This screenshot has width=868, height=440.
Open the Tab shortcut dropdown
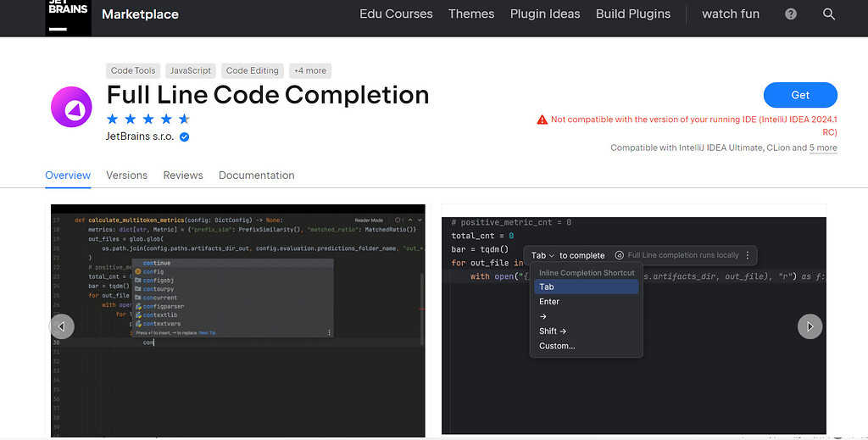coord(542,255)
